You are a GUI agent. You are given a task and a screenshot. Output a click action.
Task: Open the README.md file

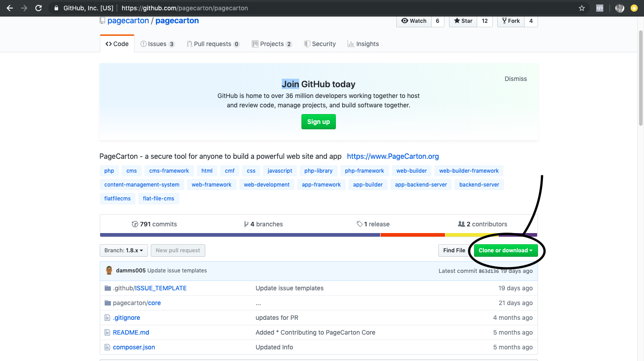point(131,332)
